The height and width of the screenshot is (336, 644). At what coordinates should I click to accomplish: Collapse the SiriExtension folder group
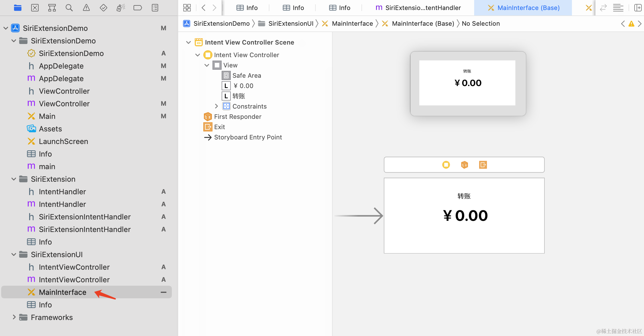click(x=14, y=179)
